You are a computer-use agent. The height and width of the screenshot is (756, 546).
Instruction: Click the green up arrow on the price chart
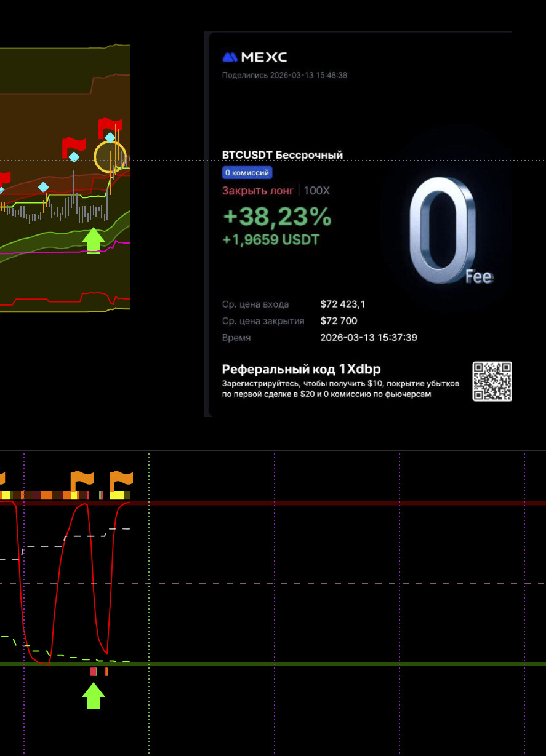(x=93, y=241)
